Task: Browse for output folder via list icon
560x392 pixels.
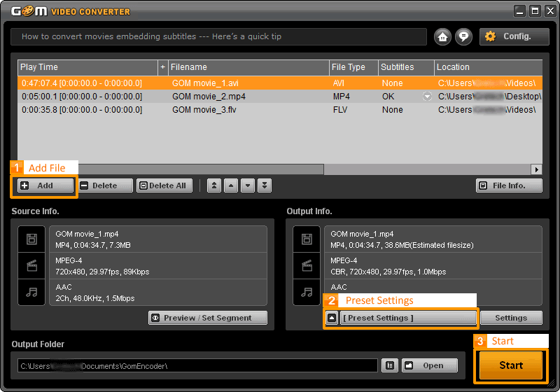Action: 390,365
